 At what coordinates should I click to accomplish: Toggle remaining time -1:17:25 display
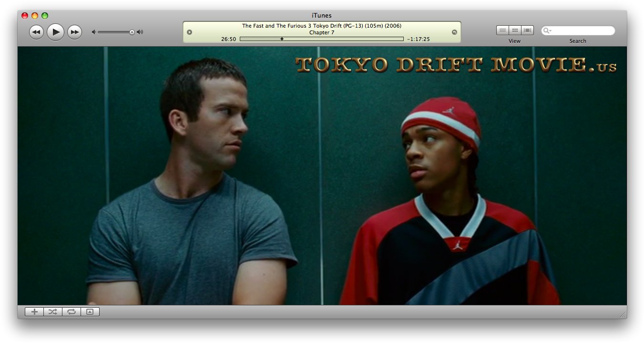(419, 39)
